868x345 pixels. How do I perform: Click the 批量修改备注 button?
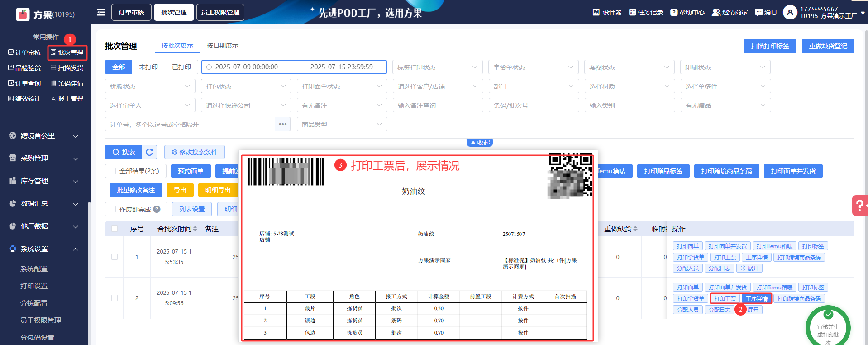(136, 190)
